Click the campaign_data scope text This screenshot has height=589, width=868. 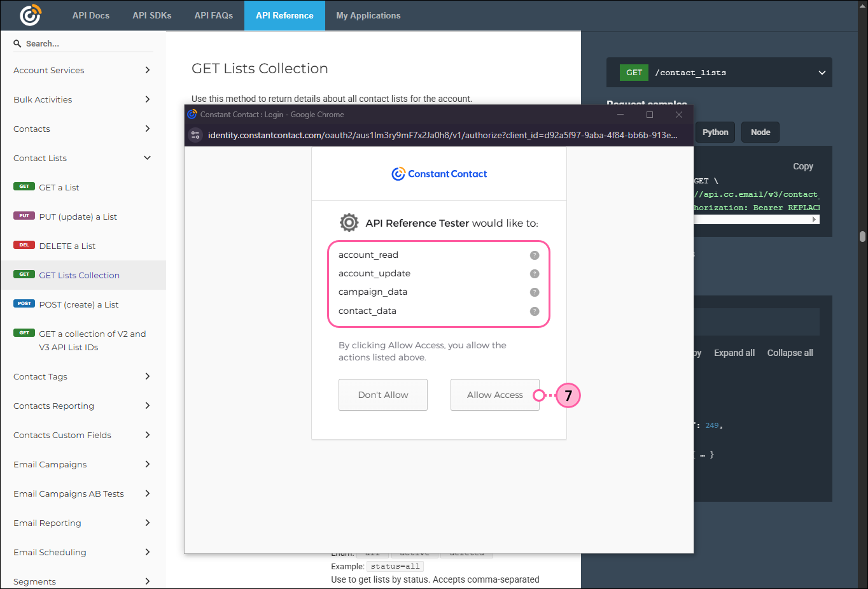coord(373,292)
